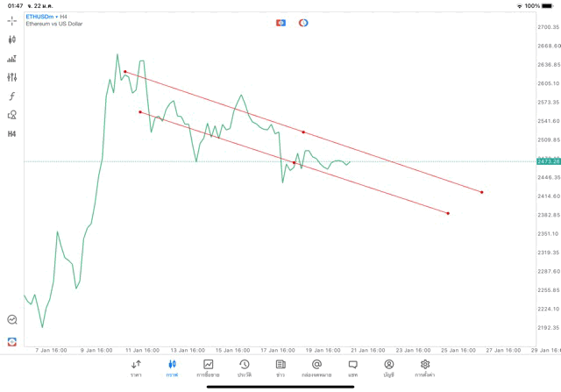Open the candlestick chart type icon

coord(12,39)
